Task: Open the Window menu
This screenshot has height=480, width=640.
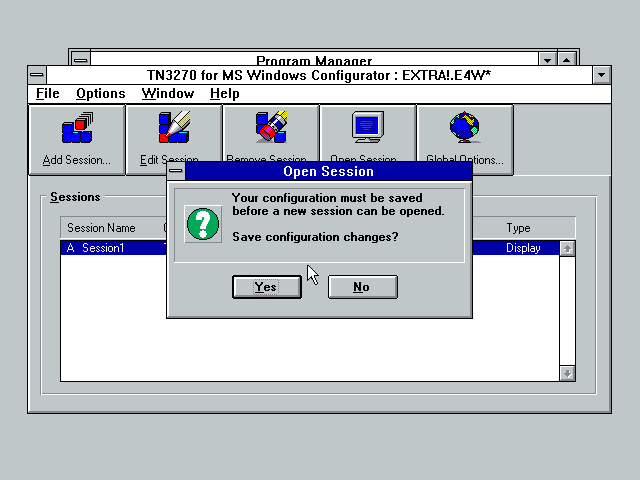Action: click(168, 93)
